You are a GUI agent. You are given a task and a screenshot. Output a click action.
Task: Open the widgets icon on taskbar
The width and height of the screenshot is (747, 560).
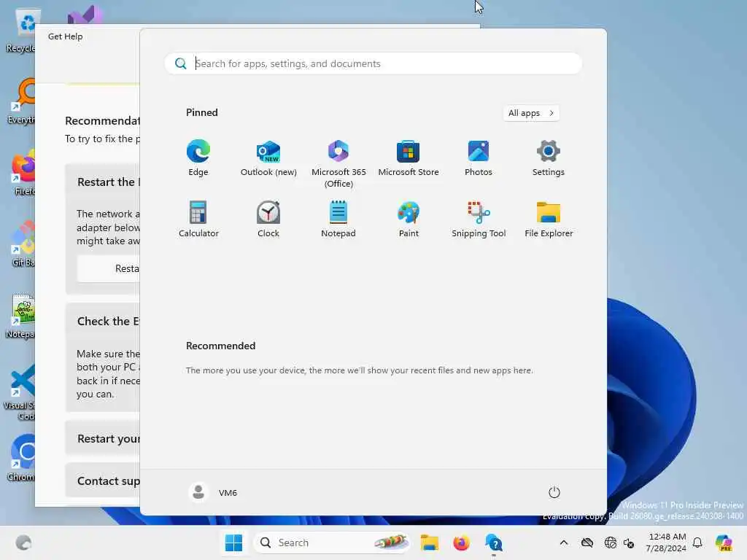point(23,542)
